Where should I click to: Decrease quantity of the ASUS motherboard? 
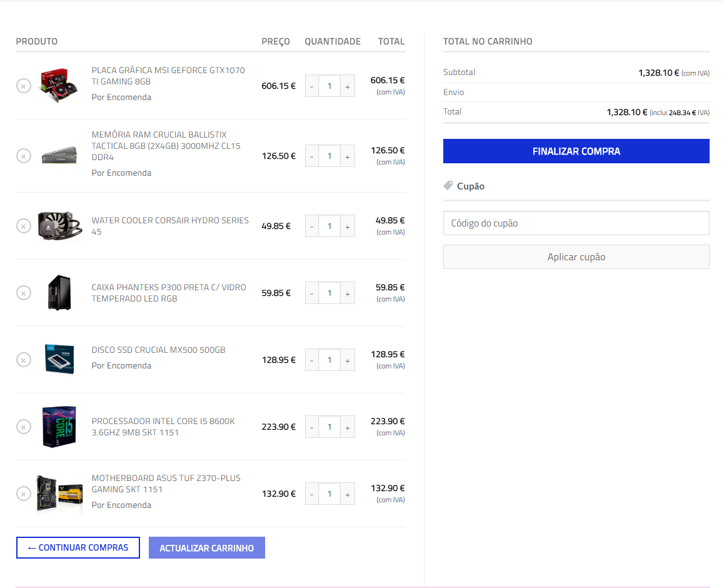pyautogui.click(x=312, y=494)
